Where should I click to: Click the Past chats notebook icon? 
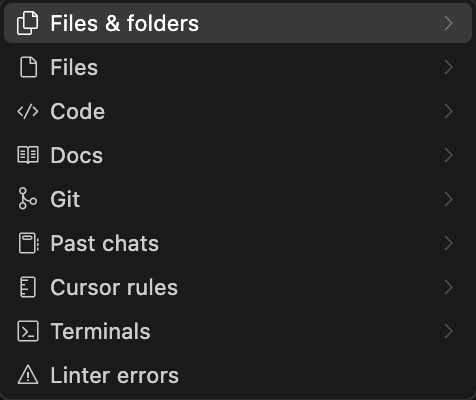click(29, 243)
